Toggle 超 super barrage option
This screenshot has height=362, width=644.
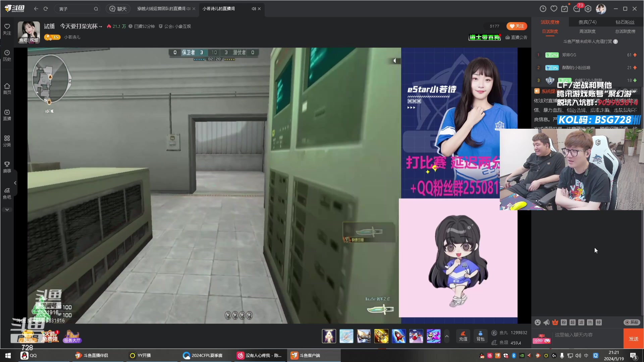tap(573, 322)
